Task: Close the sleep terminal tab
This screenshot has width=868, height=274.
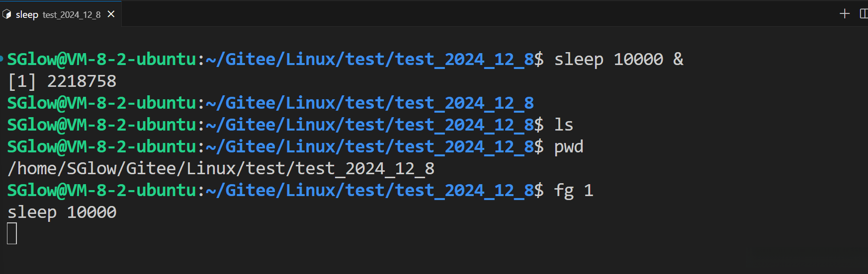Action: point(111,14)
